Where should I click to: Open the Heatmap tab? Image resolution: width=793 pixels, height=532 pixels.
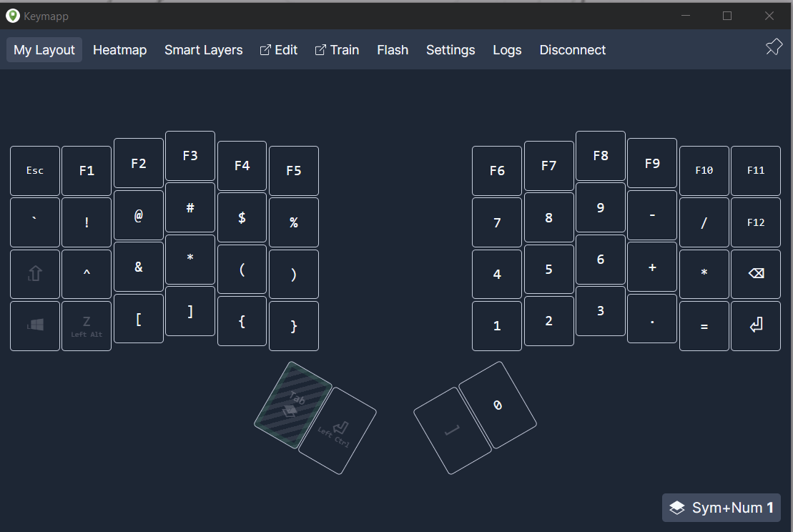pos(120,50)
